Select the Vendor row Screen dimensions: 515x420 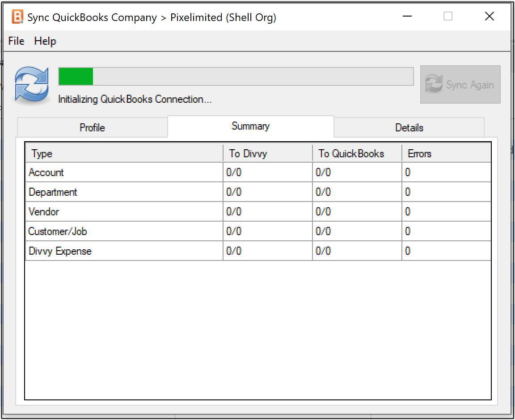44,212
